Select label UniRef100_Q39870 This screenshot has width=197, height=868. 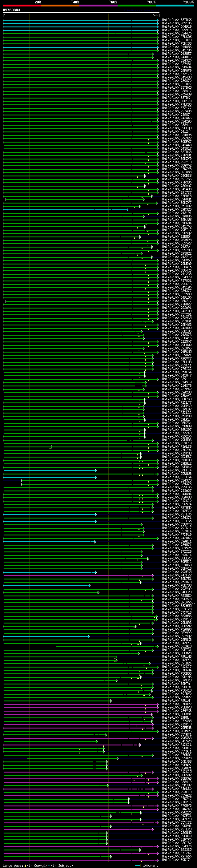pyautogui.click(x=177, y=81)
